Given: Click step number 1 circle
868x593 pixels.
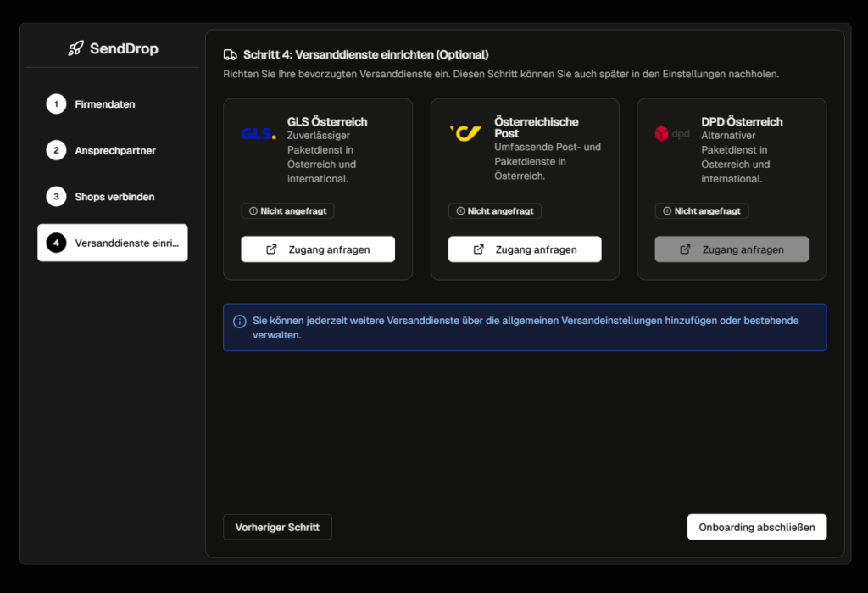Looking at the screenshot, I should click(x=56, y=104).
